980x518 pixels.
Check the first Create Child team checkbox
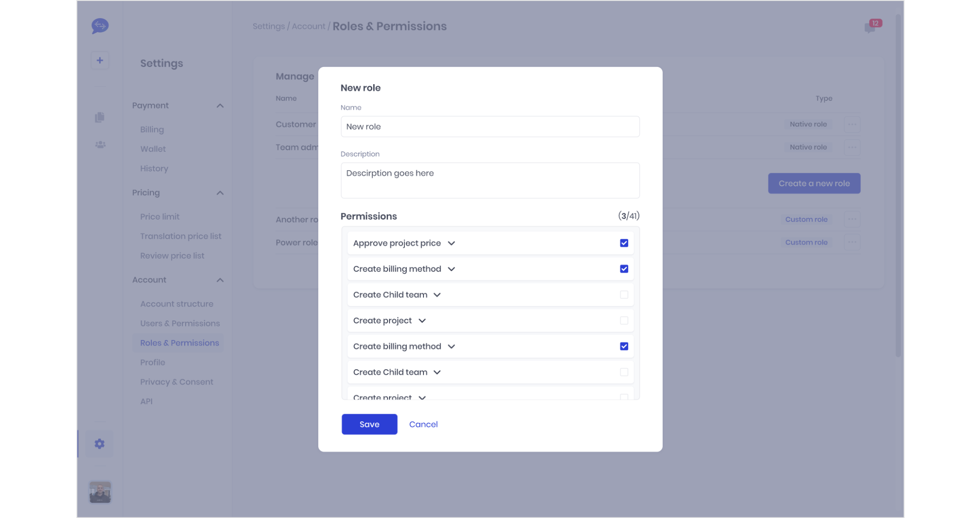tap(624, 295)
